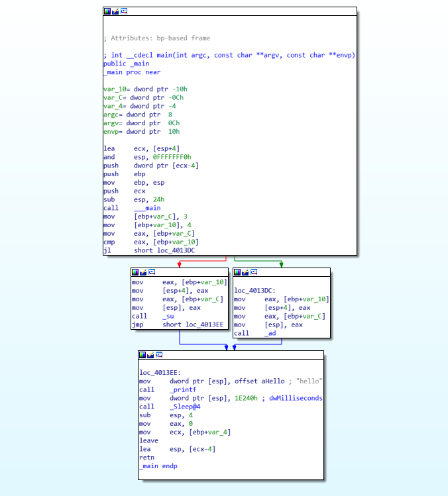Click the 'push ebp' instruction
The width and height of the screenshot is (448, 496).
tap(125, 174)
